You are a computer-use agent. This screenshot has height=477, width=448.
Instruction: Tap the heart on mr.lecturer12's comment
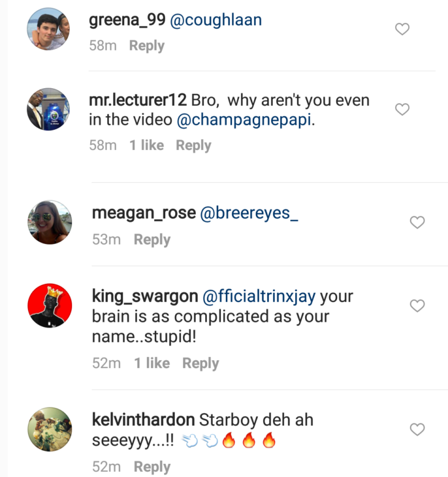coord(403,109)
